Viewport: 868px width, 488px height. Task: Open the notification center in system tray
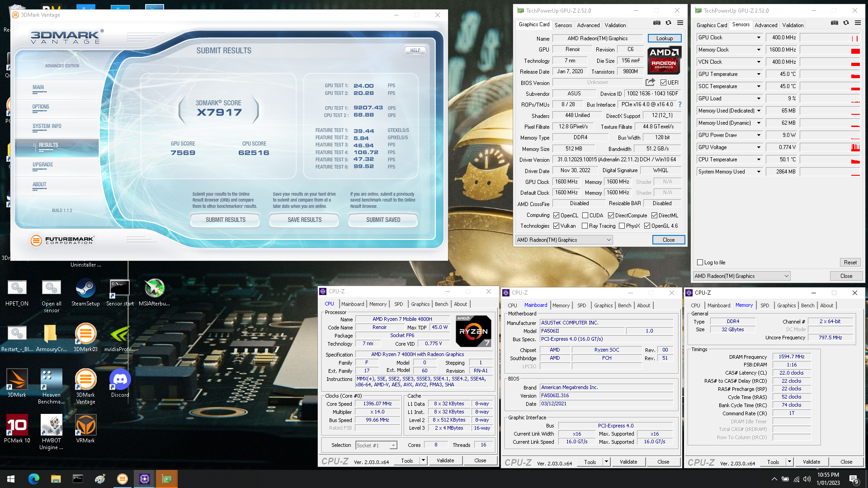[x=854, y=479]
